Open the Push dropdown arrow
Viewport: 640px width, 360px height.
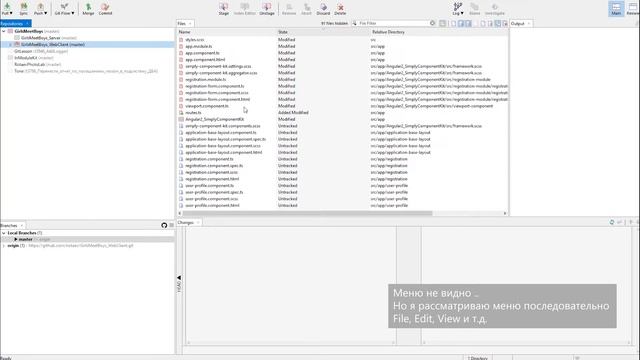coord(45,13)
